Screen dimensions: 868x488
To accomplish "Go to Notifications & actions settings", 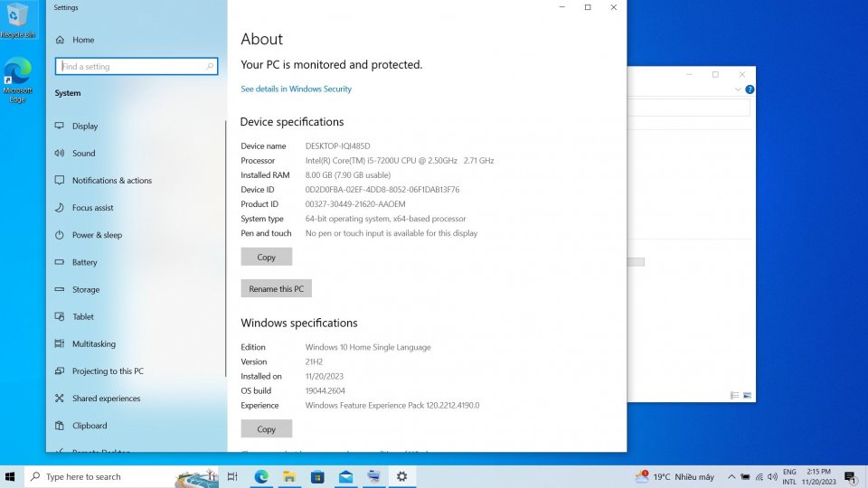I will pyautogui.click(x=111, y=181).
